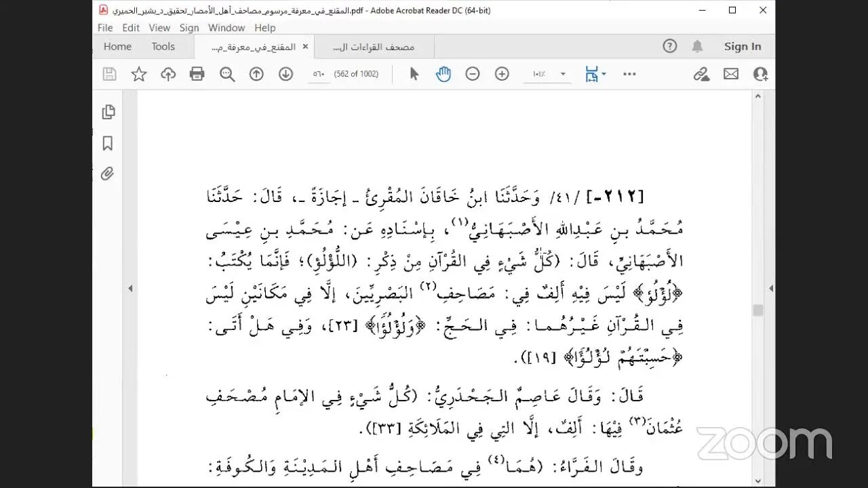Activate the Hand pan tool

pyautogui.click(x=443, y=74)
